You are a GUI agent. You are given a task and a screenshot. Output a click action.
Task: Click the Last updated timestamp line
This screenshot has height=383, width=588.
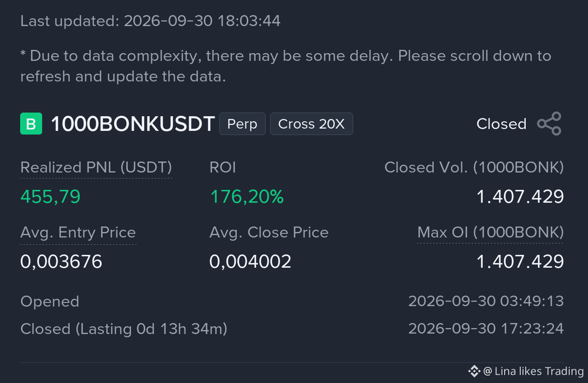[x=151, y=21]
